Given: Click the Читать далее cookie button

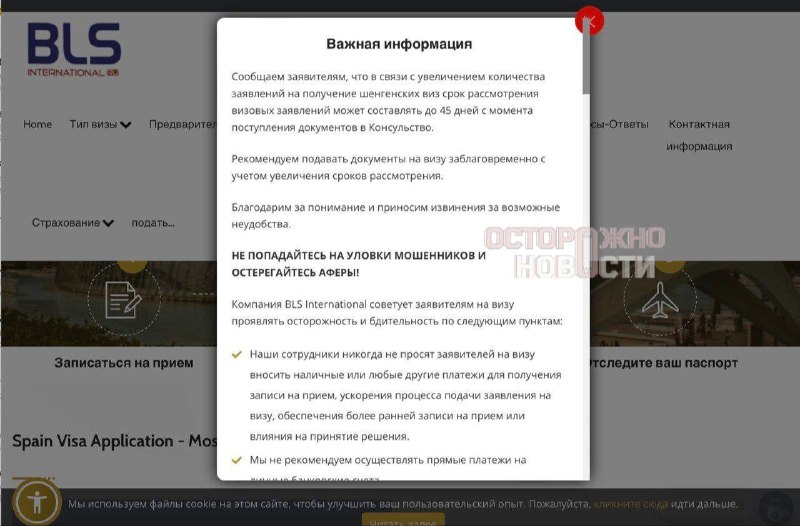Looking at the screenshot, I should point(403,521).
